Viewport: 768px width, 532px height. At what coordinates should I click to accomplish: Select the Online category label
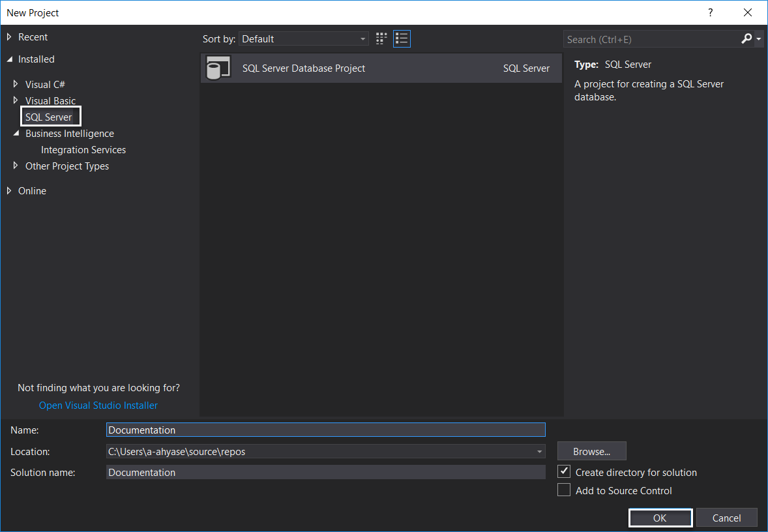click(33, 190)
